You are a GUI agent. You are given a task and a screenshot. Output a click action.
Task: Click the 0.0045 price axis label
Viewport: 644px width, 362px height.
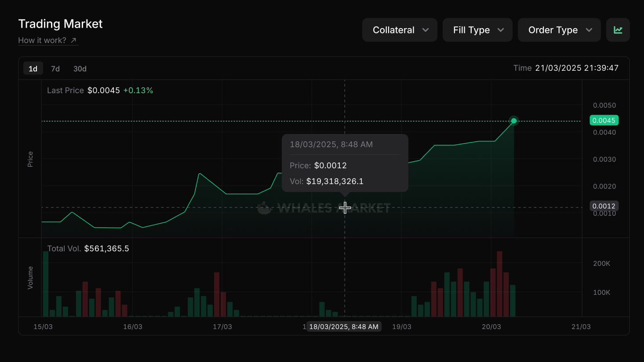click(604, 120)
